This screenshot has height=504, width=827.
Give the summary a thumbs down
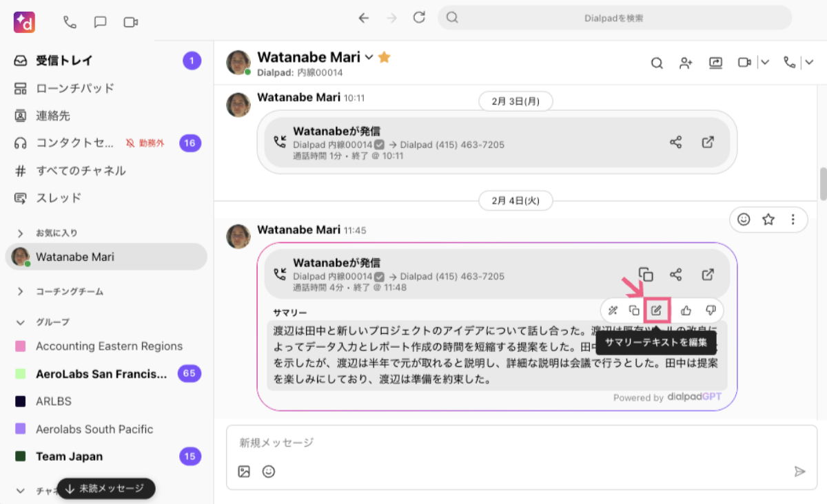point(711,311)
